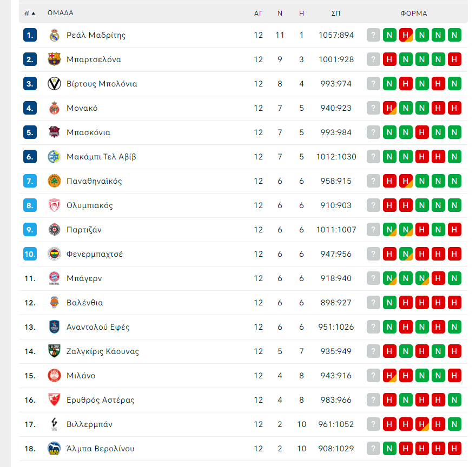
Task: Click the ΟΜΑΔΑ column header
Action: coord(61,13)
